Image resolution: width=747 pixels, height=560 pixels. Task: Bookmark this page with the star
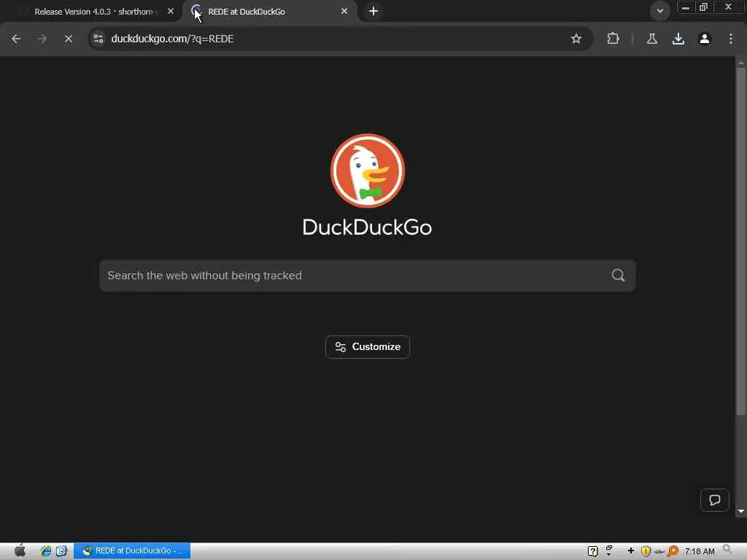(x=576, y=39)
